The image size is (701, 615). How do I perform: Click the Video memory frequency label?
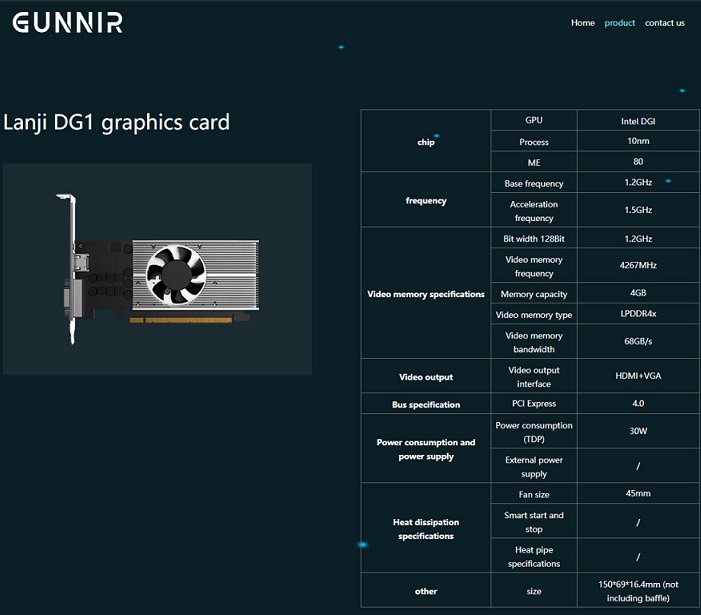pyautogui.click(x=534, y=266)
